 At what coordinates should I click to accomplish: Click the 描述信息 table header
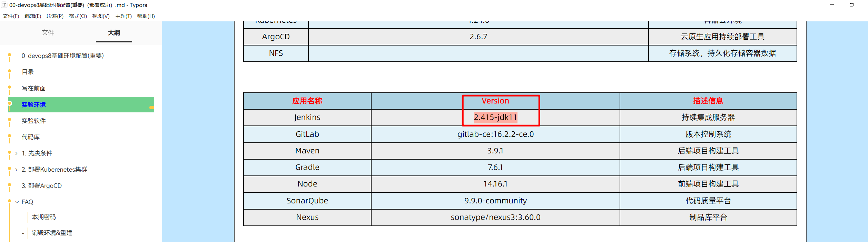pos(708,101)
